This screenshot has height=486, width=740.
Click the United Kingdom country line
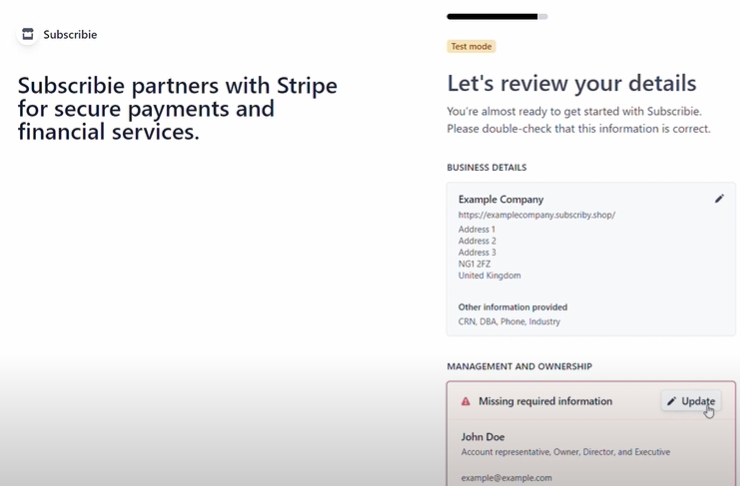(x=489, y=275)
